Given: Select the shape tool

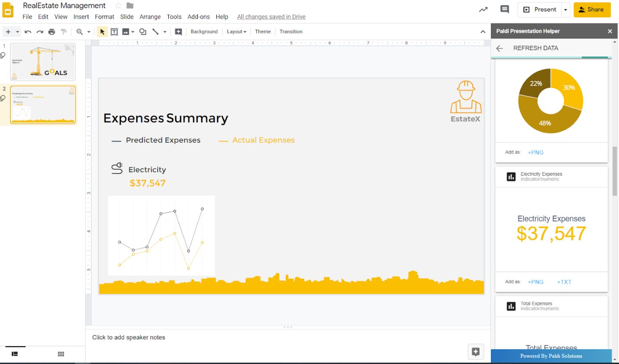Looking at the screenshot, I should click(142, 31).
